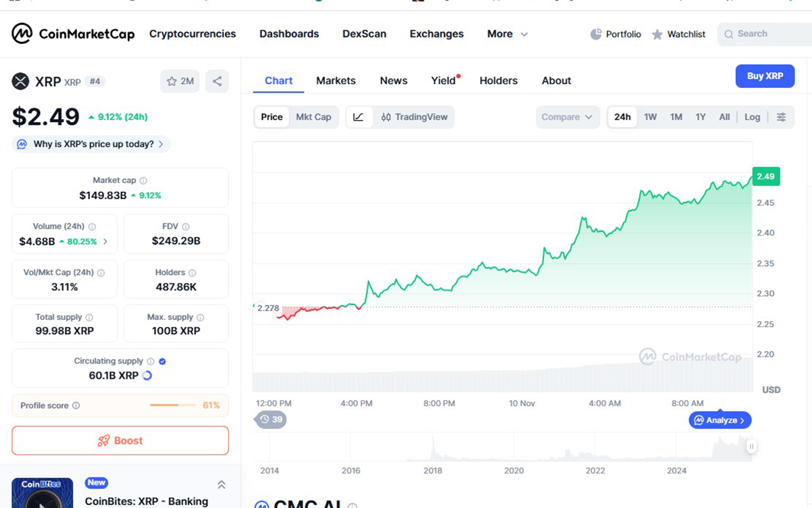812x508 pixels.
Task: Select the line chart type icon
Action: pos(359,117)
